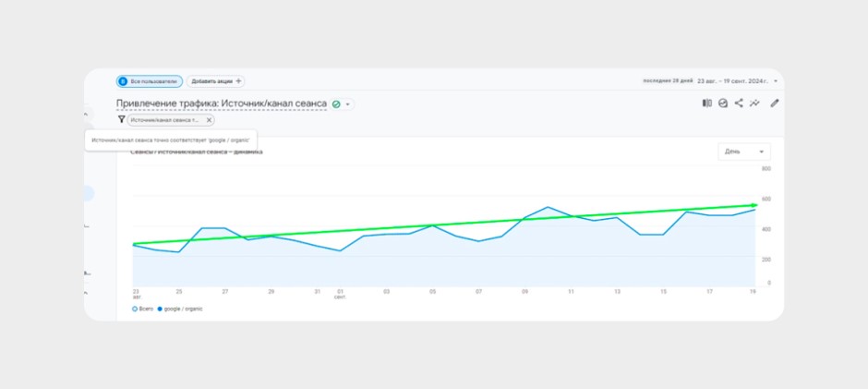This screenshot has height=389, width=868.
Task: Click the chart peak near 10 сент.
Action: click(x=548, y=207)
